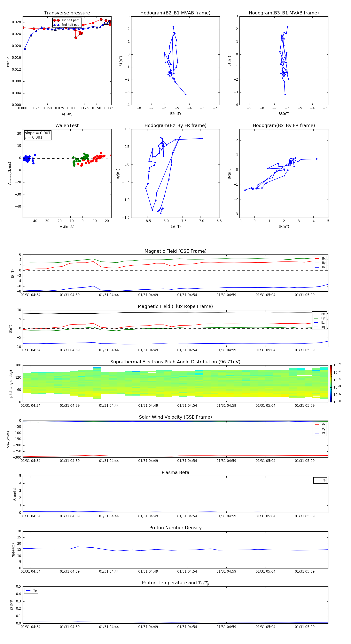Click the pitch angle color bar
This screenshot has height=644, width=351.
(331, 384)
